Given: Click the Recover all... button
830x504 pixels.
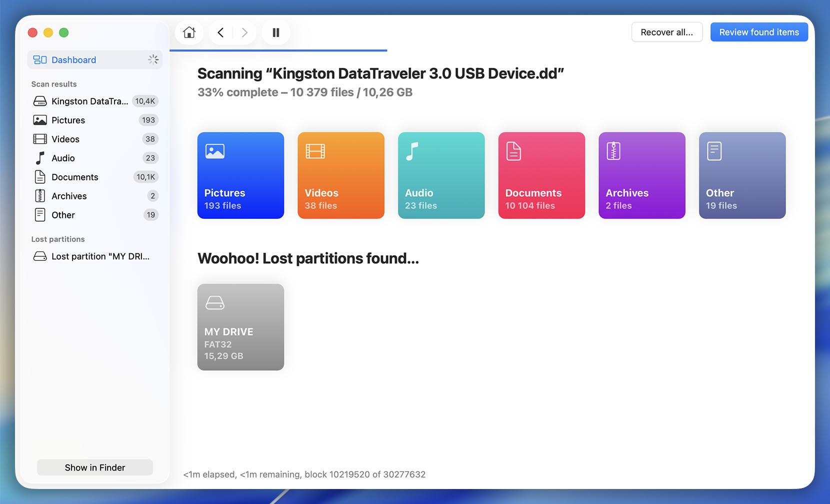Looking at the screenshot, I should click(667, 32).
